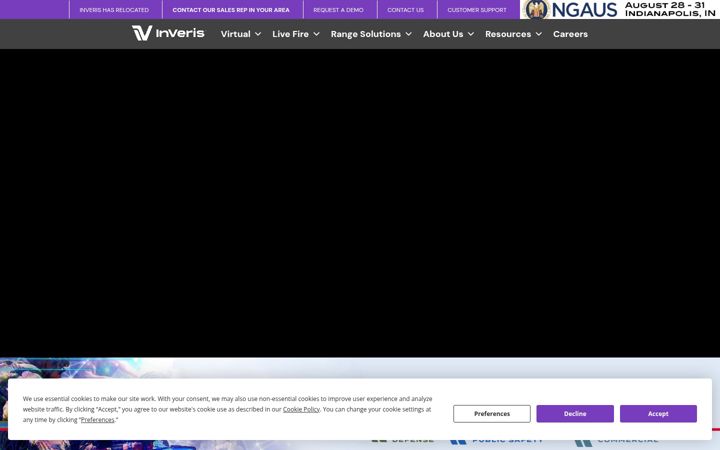Expand the Live Fire menu chevron
Image resolution: width=720 pixels, height=450 pixels.
(x=316, y=34)
